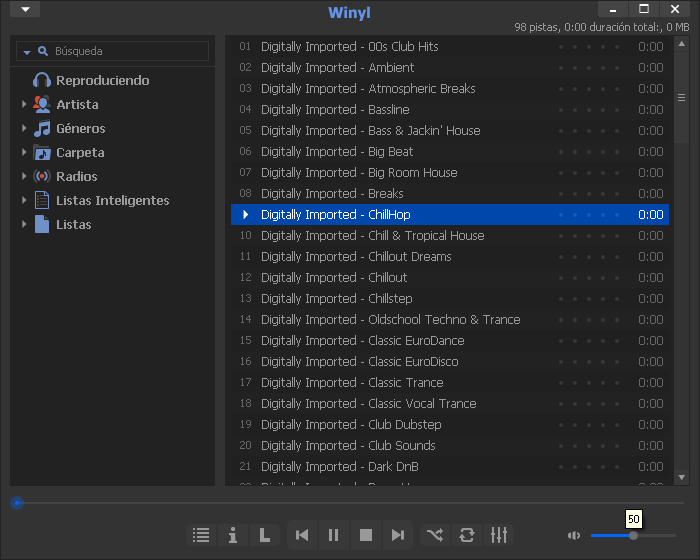Image resolution: width=700 pixels, height=560 pixels.
Task: Select 'Digitally Imported - Atmospheric Breaks'
Action: pyautogui.click(x=450, y=88)
